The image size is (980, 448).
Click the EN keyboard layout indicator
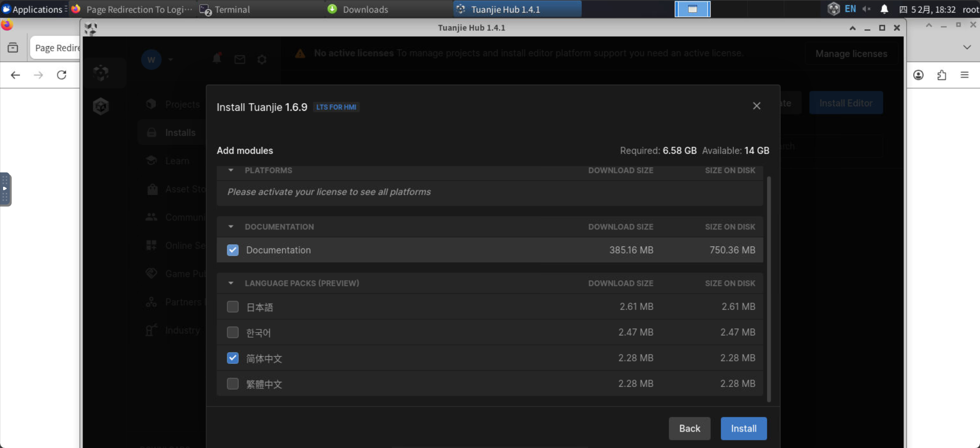[x=850, y=9]
